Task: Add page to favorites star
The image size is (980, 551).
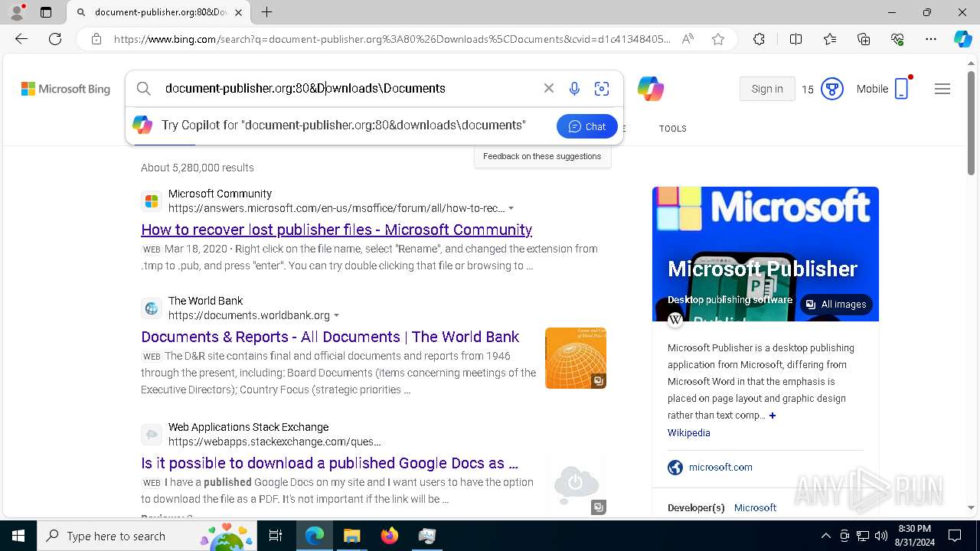Action: 717,39
